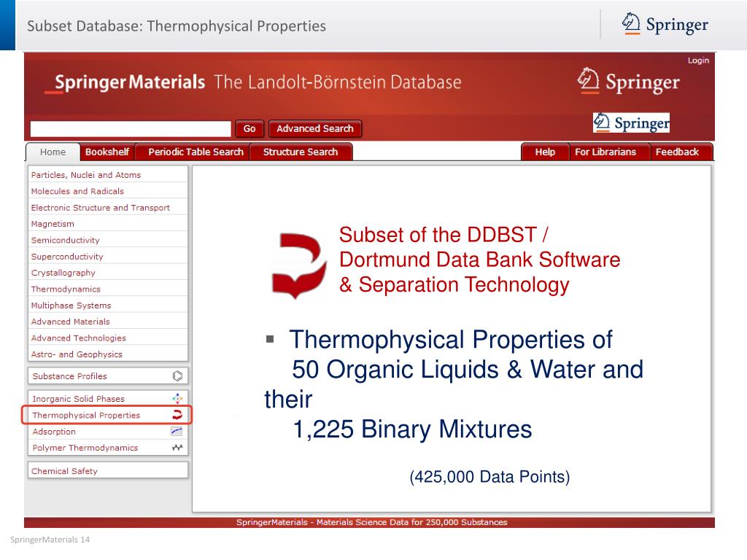Click the '1,225 Binary Mixtures' text
This screenshot has height=560, width=747.
412,429
